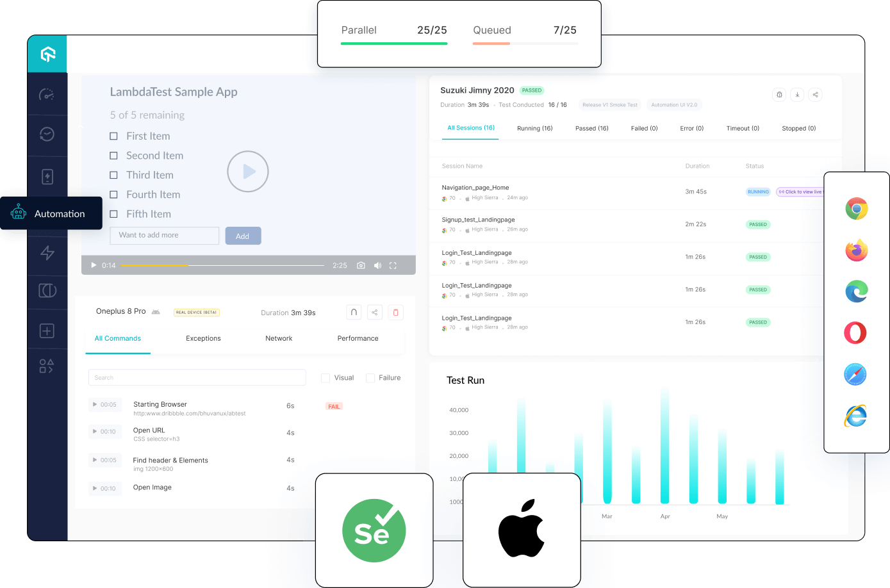Select the Safari browser icon
This screenshot has width=890, height=588.
(855, 374)
